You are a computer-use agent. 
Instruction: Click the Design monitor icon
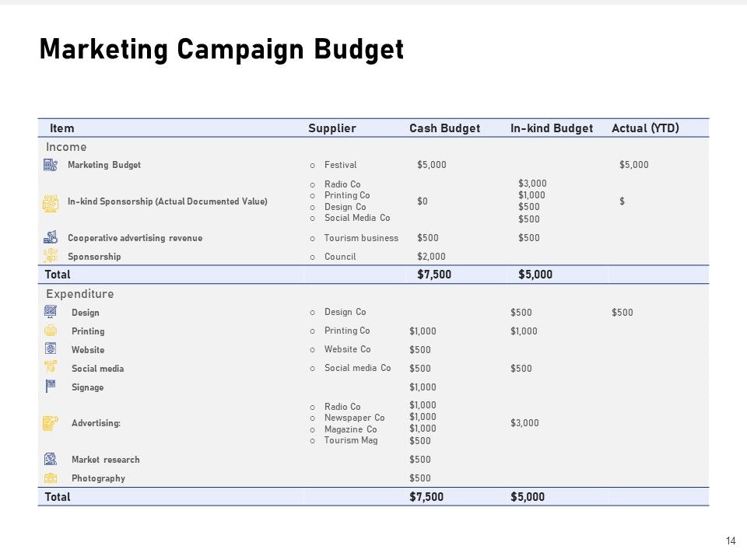click(50, 312)
